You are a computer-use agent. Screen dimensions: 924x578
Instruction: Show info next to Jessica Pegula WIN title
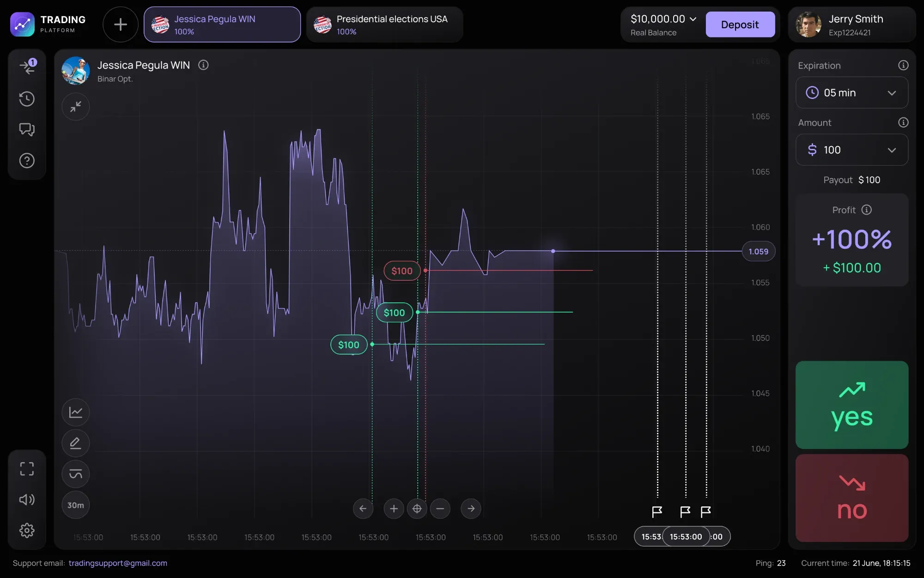tap(203, 65)
